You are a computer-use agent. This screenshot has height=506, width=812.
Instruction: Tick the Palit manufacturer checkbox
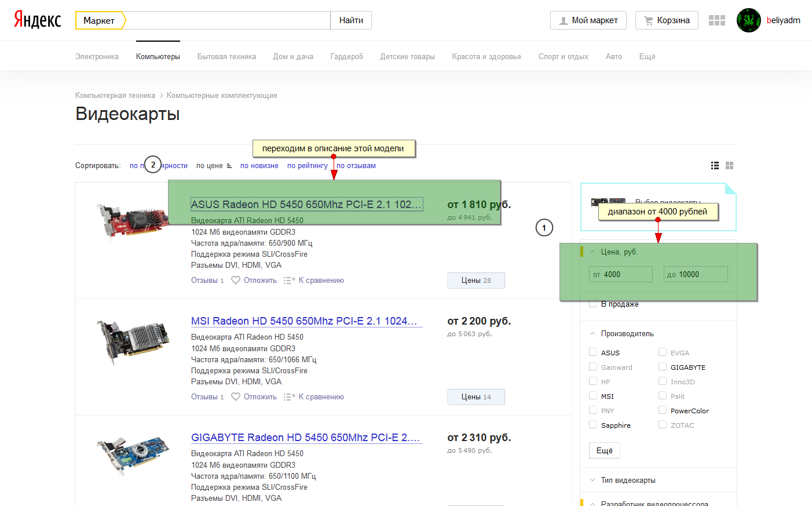[x=663, y=395]
